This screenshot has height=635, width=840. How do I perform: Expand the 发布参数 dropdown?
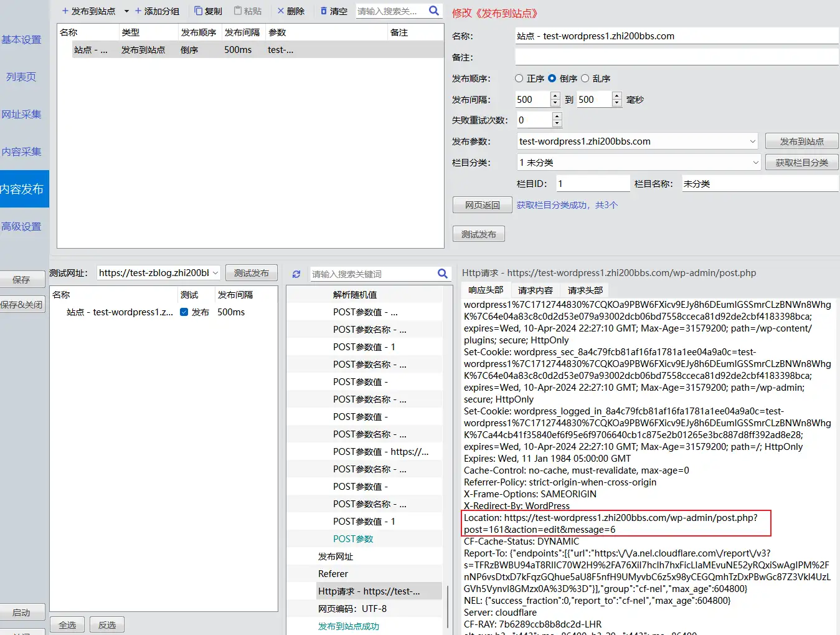click(752, 141)
